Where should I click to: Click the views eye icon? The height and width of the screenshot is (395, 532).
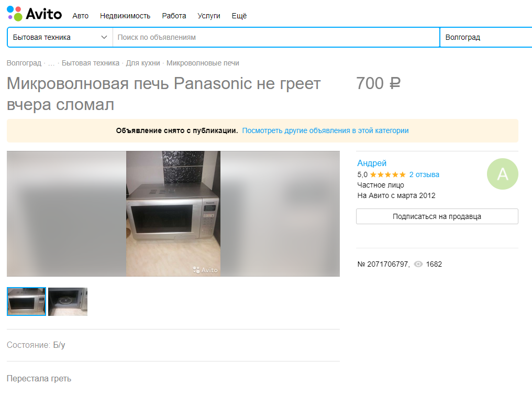click(418, 264)
